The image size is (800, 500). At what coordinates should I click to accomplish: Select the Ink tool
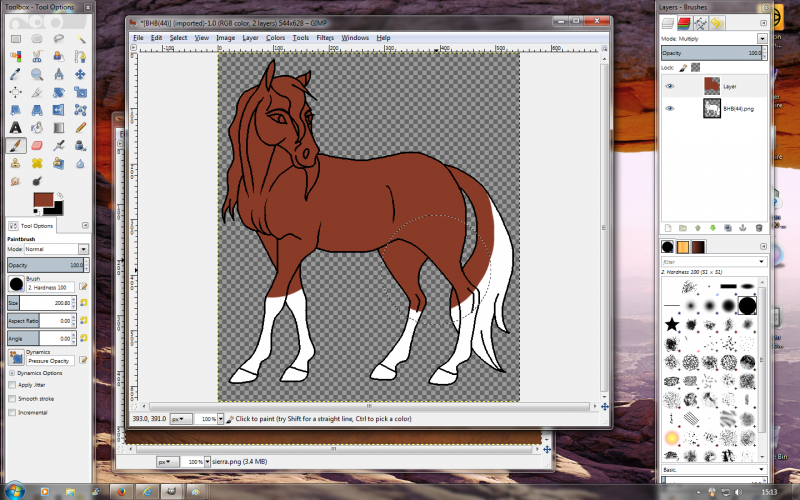pyautogui.click(x=80, y=145)
